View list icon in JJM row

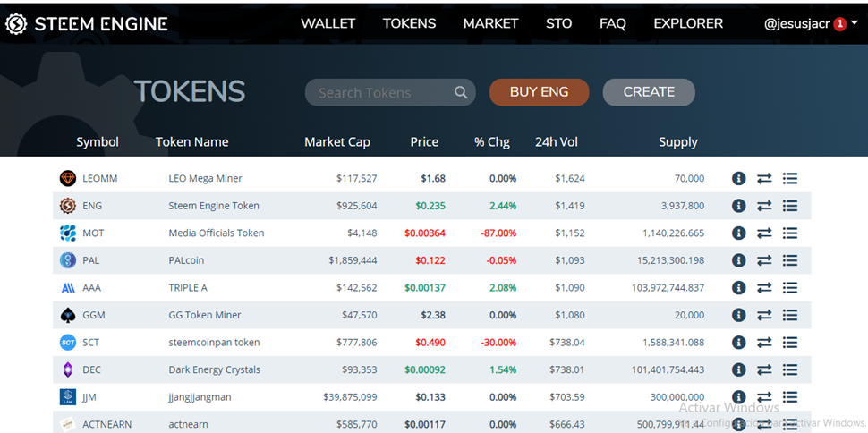(x=790, y=397)
